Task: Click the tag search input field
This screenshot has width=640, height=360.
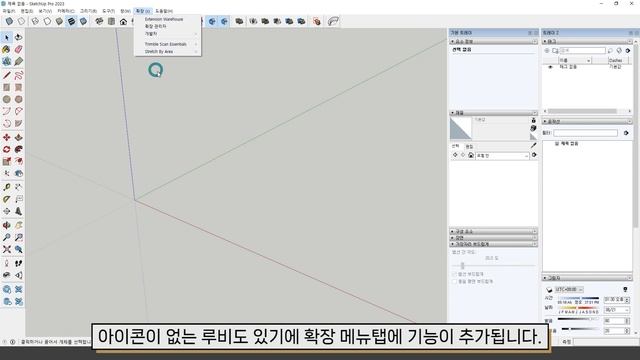Action: click(582, 51)
